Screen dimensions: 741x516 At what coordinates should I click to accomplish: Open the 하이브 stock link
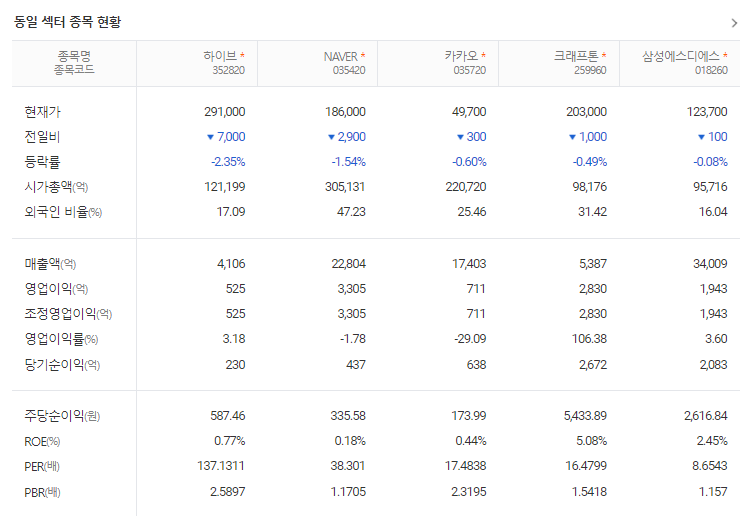click(220, 56)
